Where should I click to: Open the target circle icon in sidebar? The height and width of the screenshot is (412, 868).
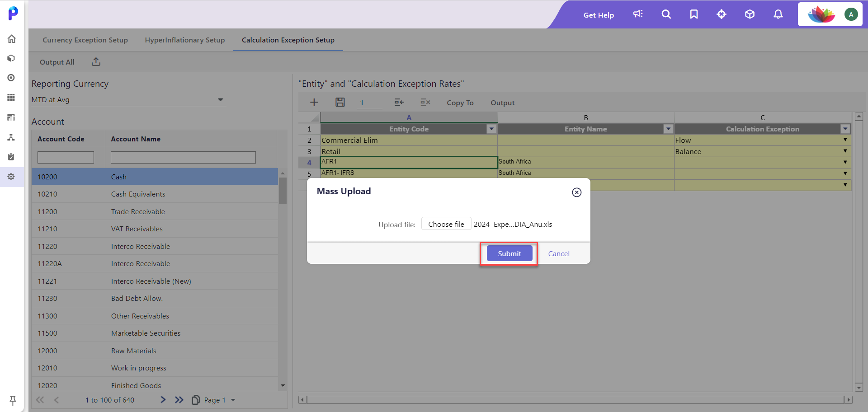tap(11, 78)
